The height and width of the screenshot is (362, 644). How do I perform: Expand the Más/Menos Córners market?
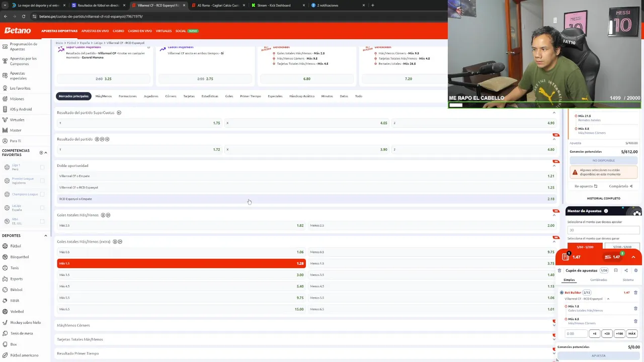pos(554,325)
